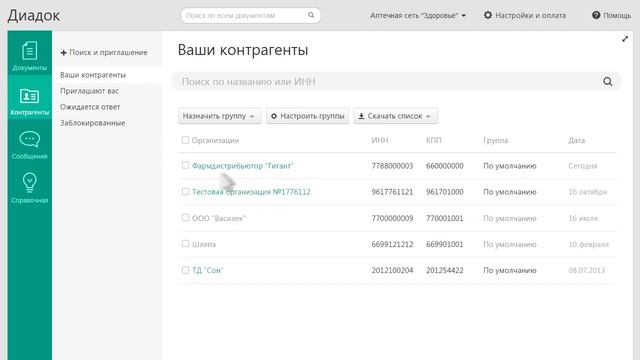Click the Ваши контрагенты page heading

click(243, 50)
